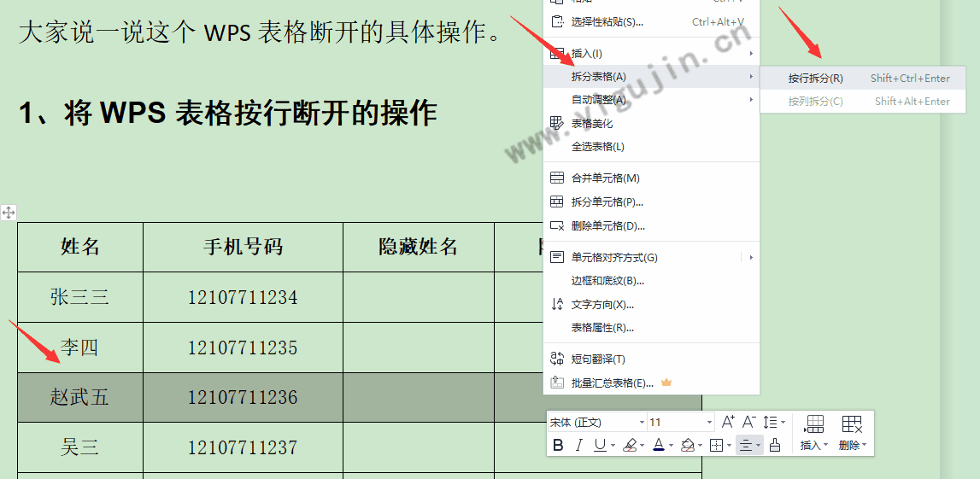Screen dimensions: 980x479
Task: Click the table beautify icon
Action: click(x=556, y=123)
